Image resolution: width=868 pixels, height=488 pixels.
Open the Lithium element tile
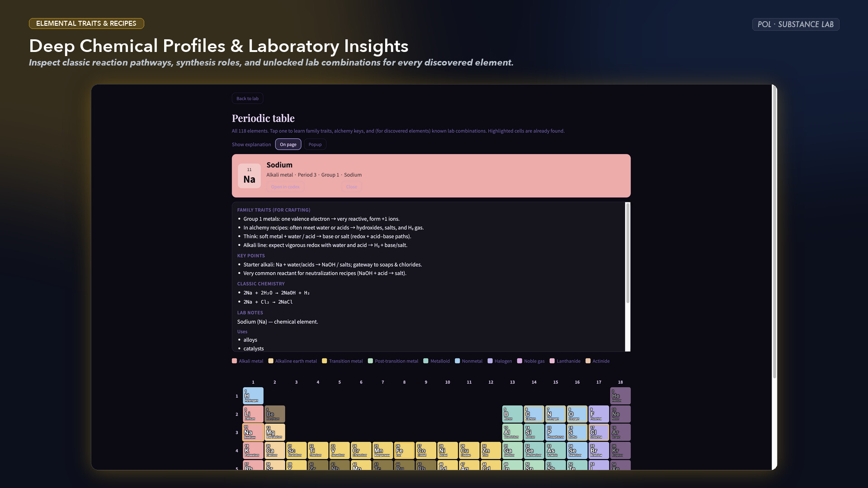point(253,414)
